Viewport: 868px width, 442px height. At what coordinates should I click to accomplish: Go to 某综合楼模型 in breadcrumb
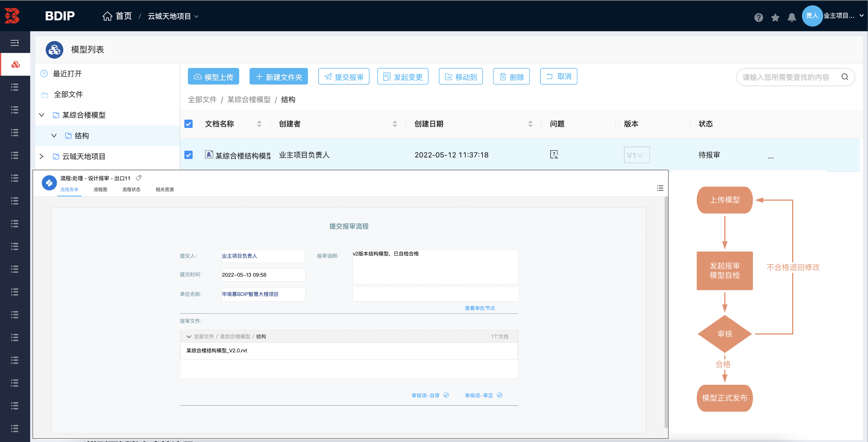pos(249,100)
